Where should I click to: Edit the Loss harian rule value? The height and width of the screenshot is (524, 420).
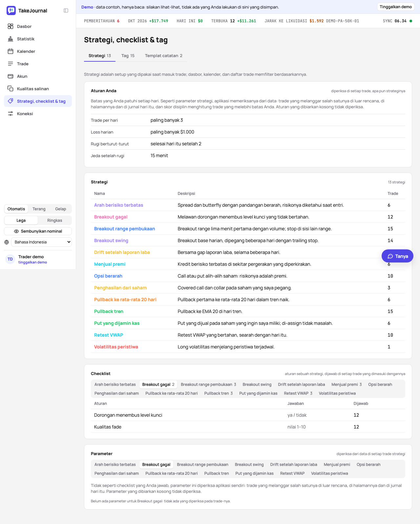pyautogui.click(x=172, y=132)
